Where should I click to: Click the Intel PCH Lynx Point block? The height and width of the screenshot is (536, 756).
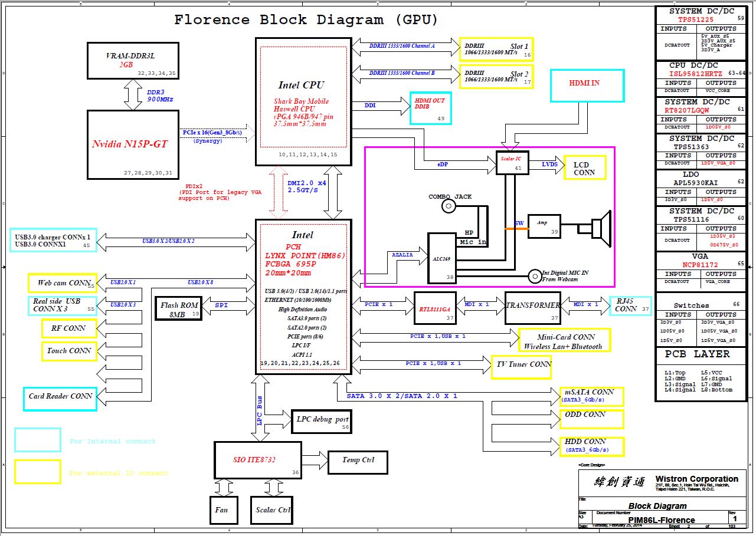point(303,296)
